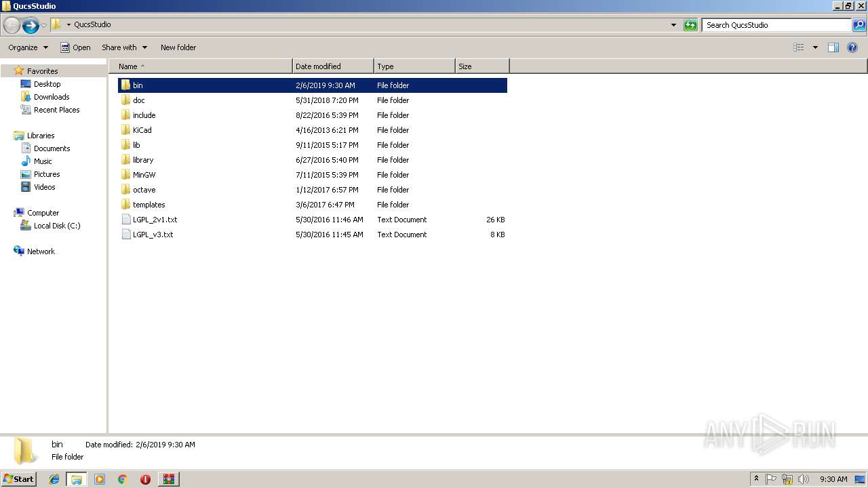
Task: Launch Chrome from taskbar
Action: pyautogui.click(x=123, y=479)
